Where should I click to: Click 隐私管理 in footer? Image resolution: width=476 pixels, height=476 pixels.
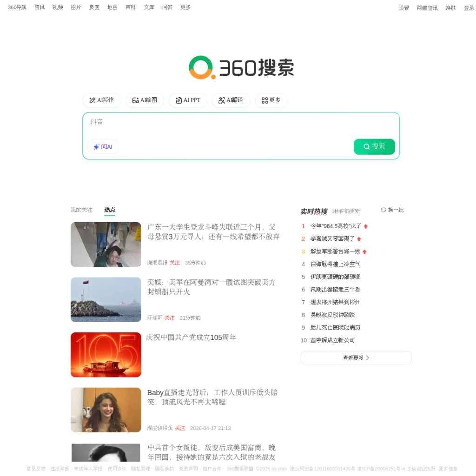(140, 469)
